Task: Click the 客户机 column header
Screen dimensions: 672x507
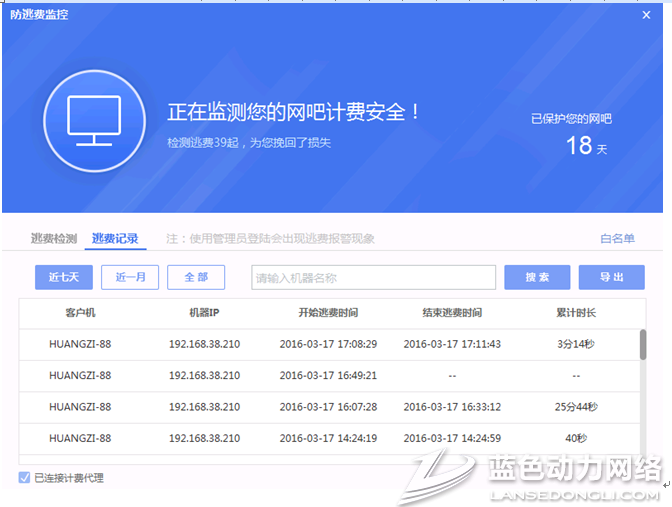Action: pos(80,313)
